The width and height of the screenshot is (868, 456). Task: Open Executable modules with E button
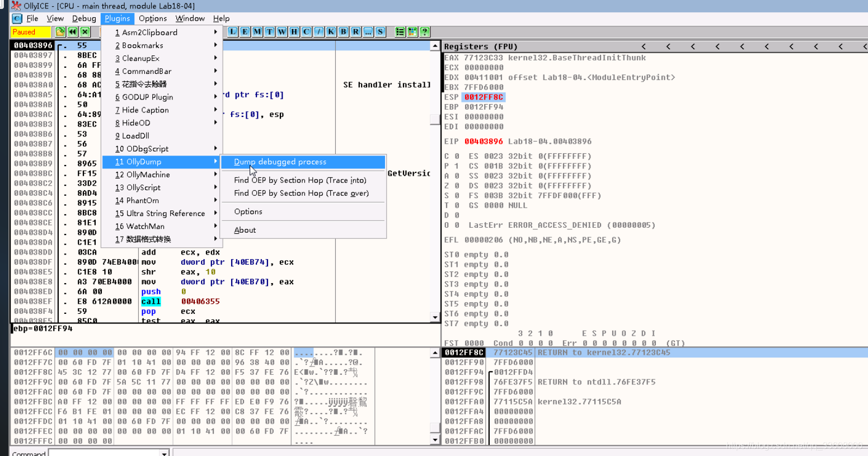tap(245, 31)
